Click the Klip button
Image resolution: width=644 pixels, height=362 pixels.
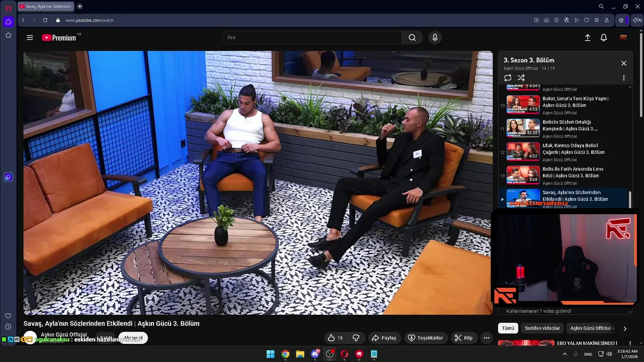point(463,338)
